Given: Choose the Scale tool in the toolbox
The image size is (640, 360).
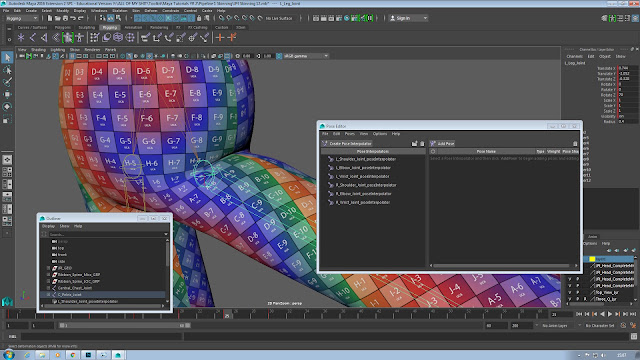Looking at the screenshot, I should point(7,119).
